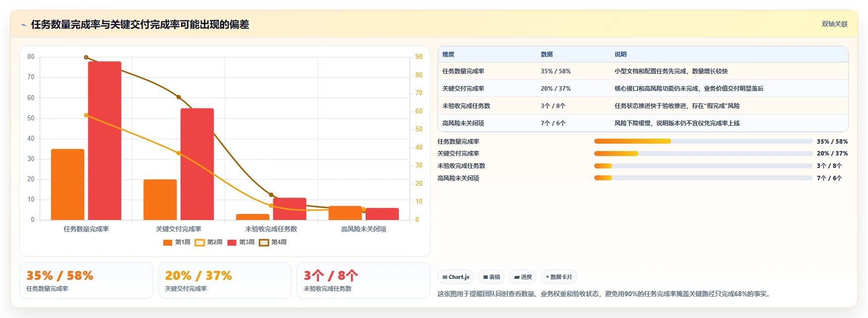
Task: Click 未验收完成任务数 progress bar
Action: point(703,166)
